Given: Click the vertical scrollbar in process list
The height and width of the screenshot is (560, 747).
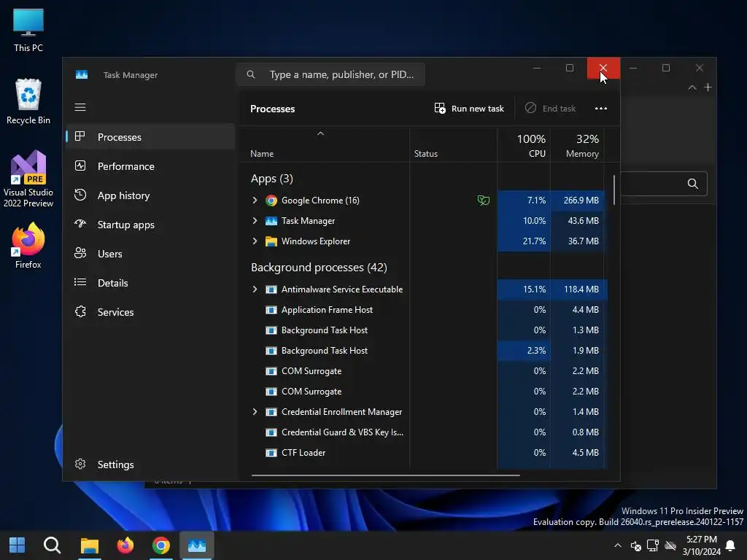Looking at the screenshot, I should 614,190.
